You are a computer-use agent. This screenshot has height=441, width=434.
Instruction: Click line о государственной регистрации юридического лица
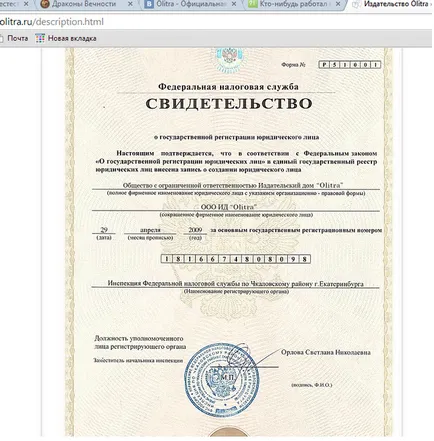(236, 137)
